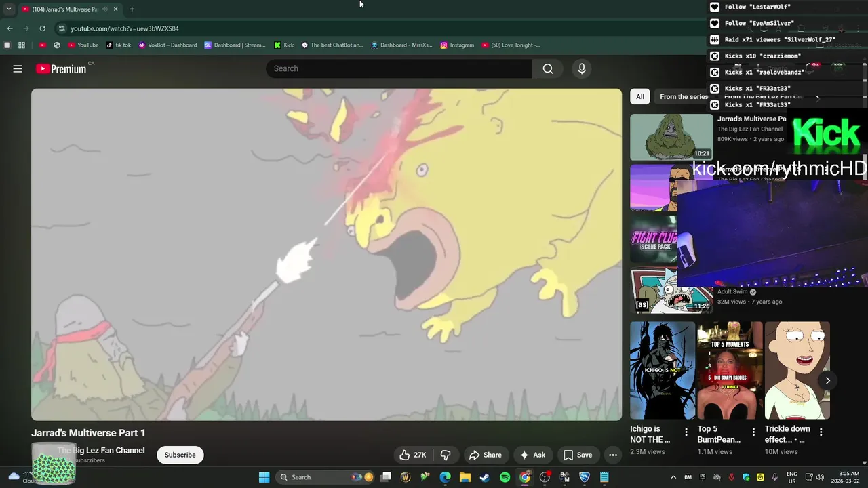Click the YouTube search box
The image size is (868, 488).
[x=399, y=68]
